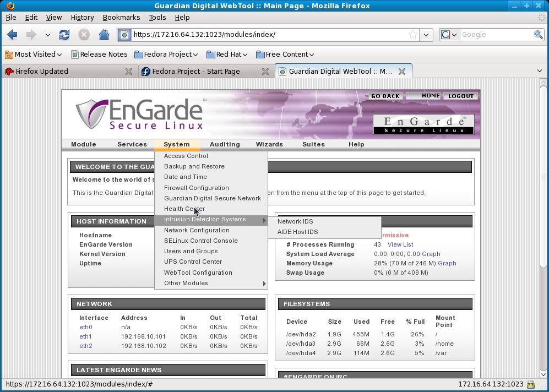Open the Red Hat bookmarks folder

(227, 55)
